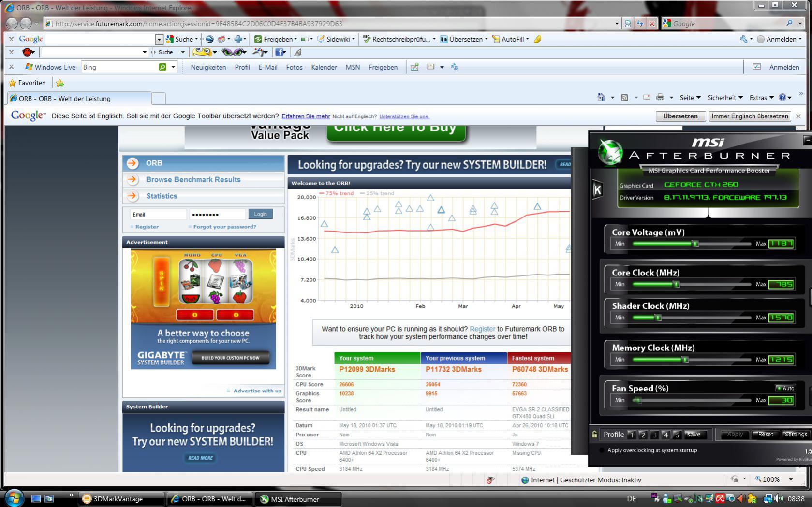Click the password input field
812x507 pixels.
tap(217, 214)
